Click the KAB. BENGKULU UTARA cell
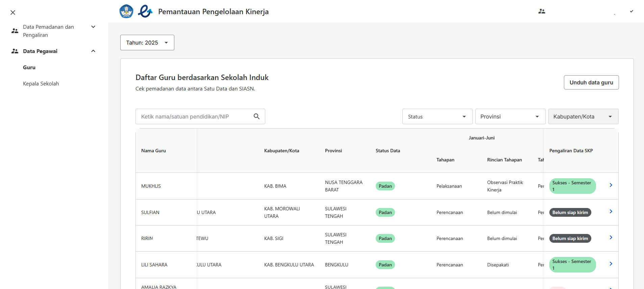644x289 pixels. (x=289, y=265)
